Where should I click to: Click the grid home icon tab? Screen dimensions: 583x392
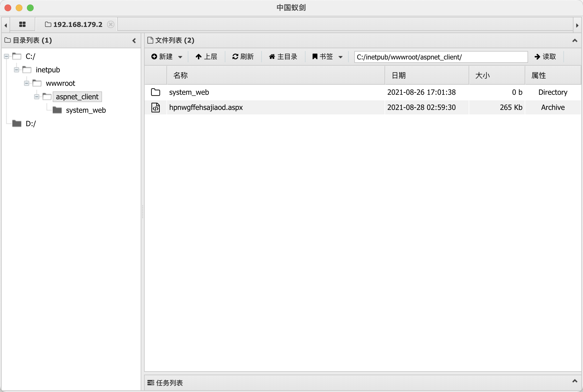click(x=22, y=24)
